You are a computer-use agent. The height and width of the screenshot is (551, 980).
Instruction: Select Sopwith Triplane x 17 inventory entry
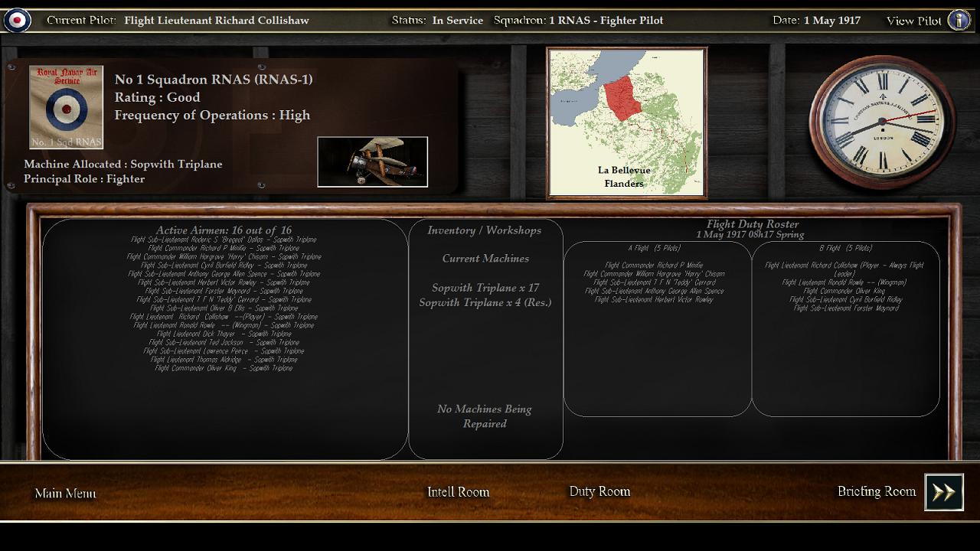[485, 288]
